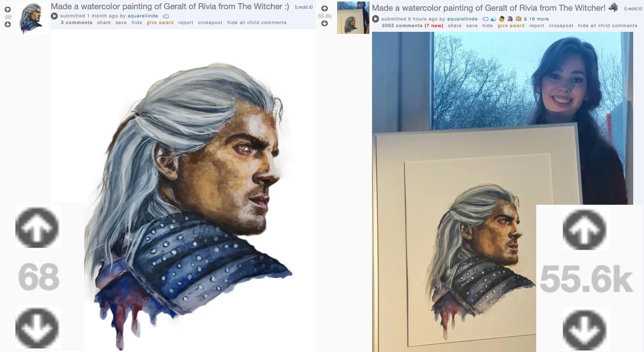Save the right post
This screenshot has height=352, width=644.
(472, 26)
